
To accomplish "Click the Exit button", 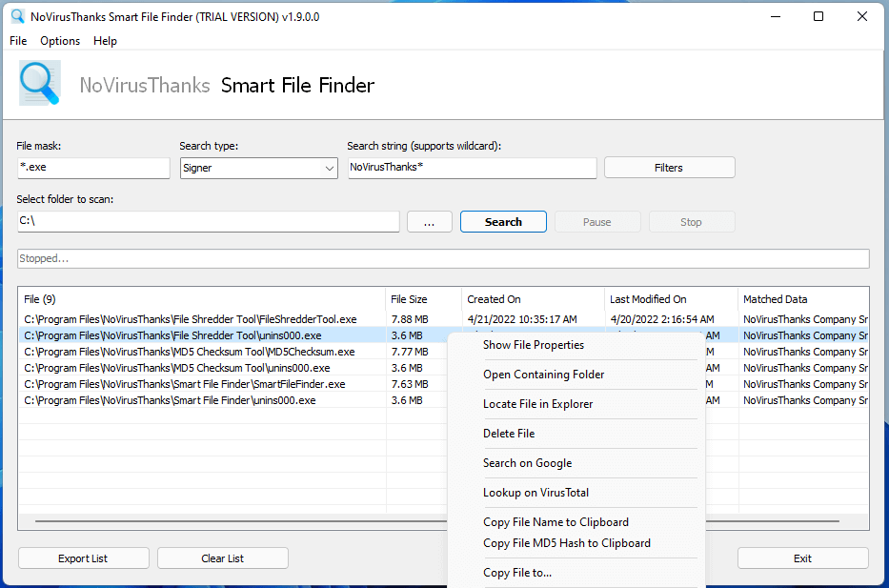I will 803,558.
